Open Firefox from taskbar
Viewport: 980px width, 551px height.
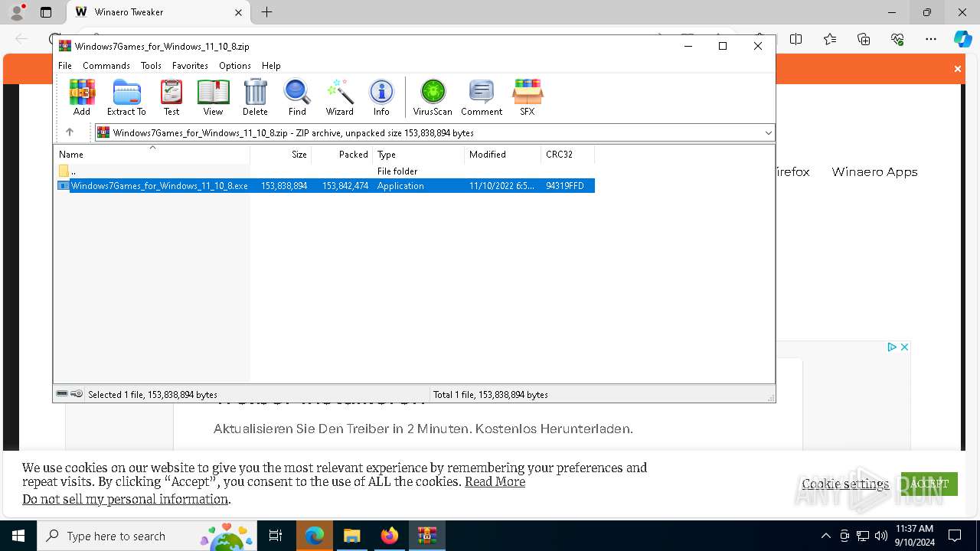click(389, 536)
